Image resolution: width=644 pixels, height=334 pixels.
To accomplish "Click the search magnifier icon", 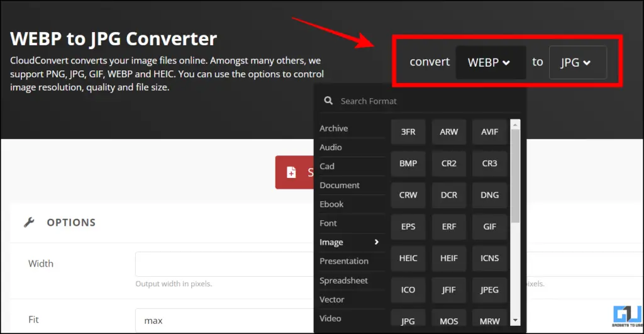I will tap(328, 101).
